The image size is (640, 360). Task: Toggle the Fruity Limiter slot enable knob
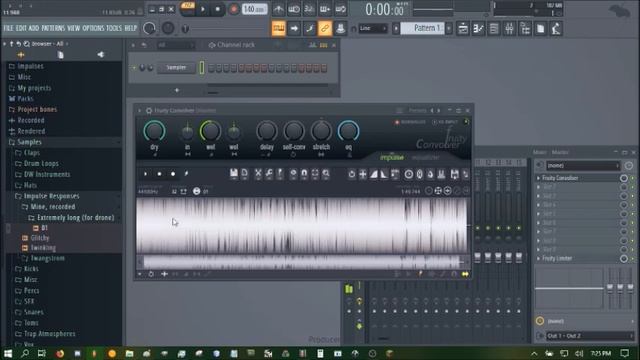click(624, 258)
